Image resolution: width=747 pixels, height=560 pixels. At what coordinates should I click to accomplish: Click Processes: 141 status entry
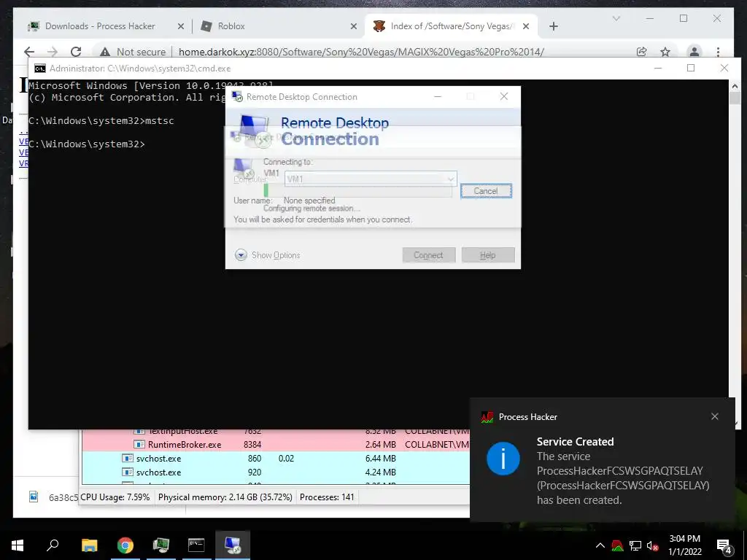pos(327,497)
